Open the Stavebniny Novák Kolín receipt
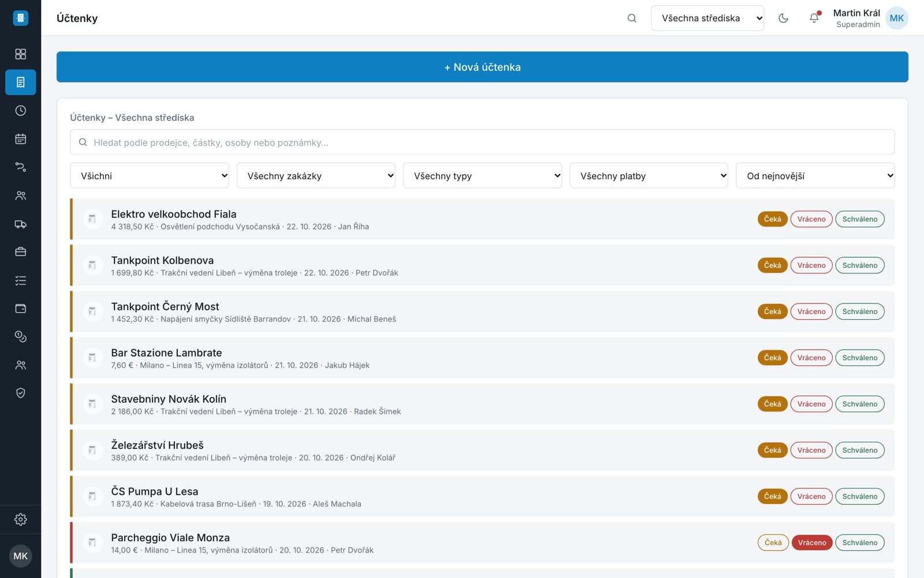This screenshot has height=578, width=924. 482,404
